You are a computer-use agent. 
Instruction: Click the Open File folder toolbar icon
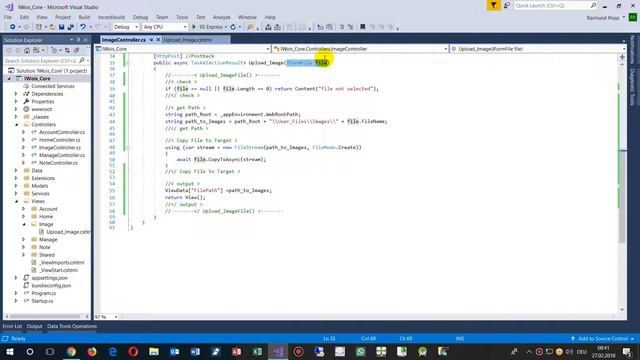point(52,27)
